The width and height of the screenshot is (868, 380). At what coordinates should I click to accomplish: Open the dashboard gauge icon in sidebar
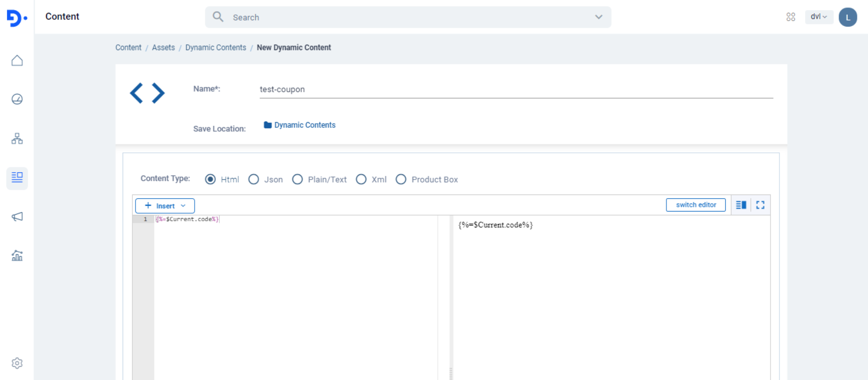(x=17, y=99)
